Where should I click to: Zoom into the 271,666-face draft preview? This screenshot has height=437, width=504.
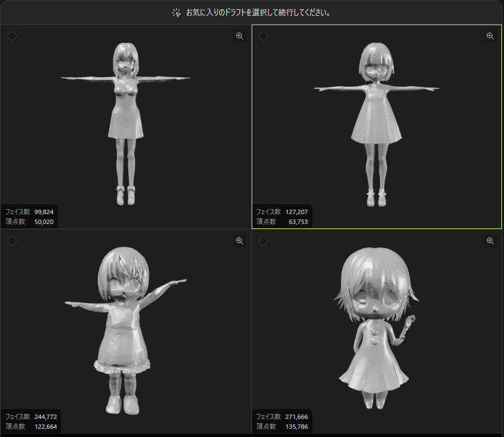(490, 240)
